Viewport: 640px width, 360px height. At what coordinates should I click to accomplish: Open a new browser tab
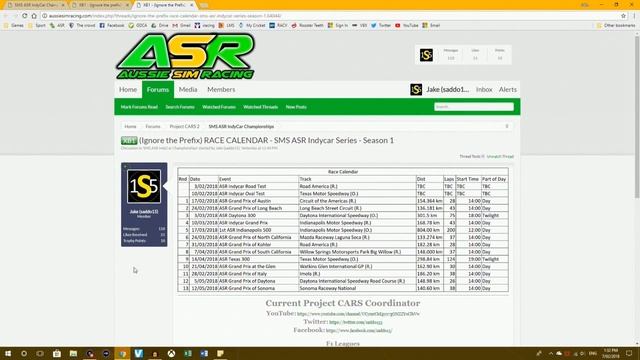204,5
